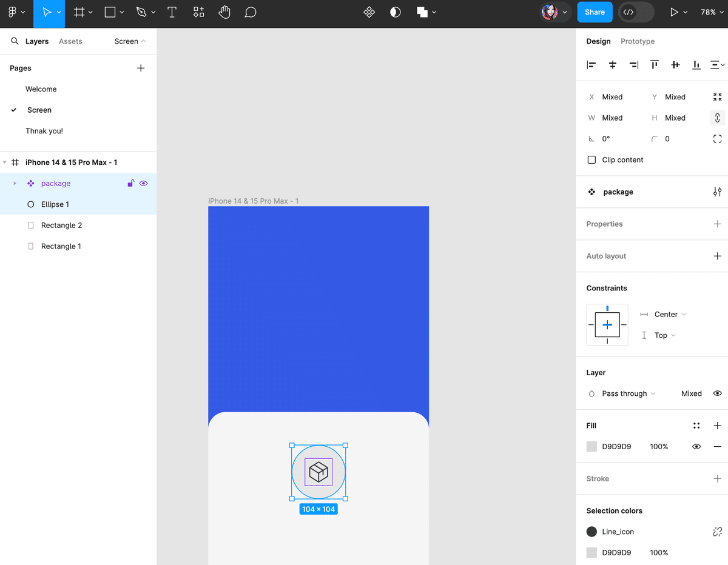Click the Line_icon selection color swatch

(591, 532)
